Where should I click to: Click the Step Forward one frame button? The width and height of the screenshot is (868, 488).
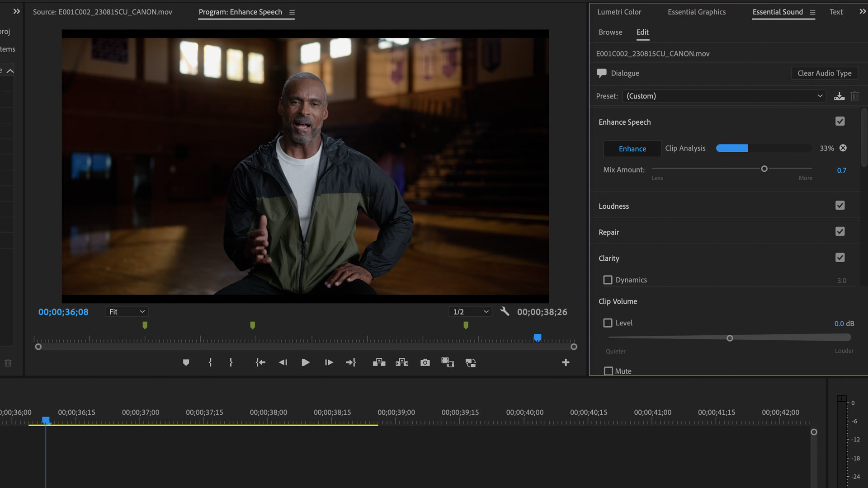[x=329, y=362]
